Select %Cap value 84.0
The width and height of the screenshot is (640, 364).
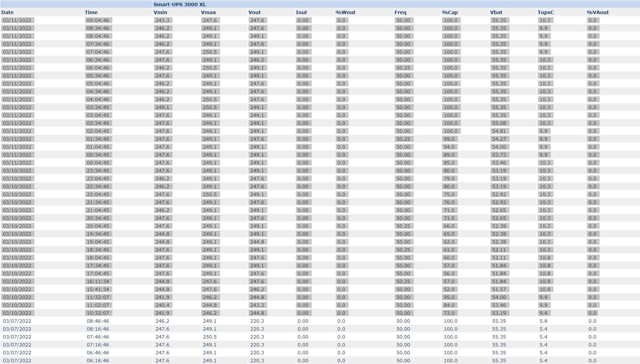tap(449, 305)
